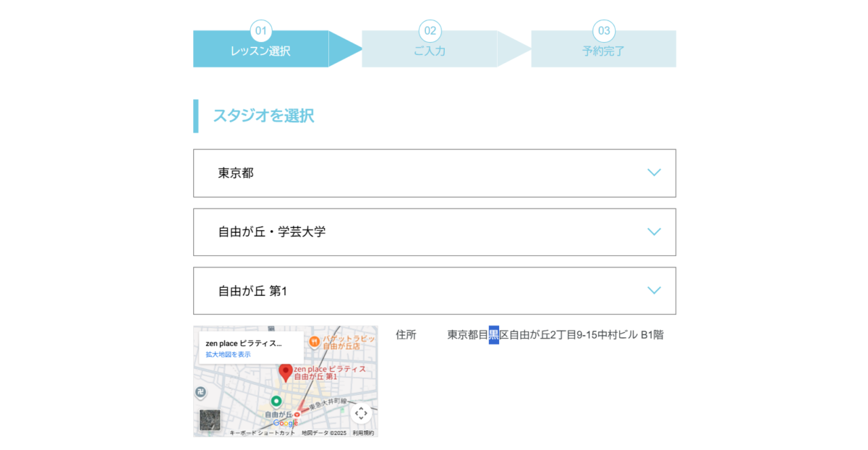The image size is (868, 450).
Task: Click the Toyoko line station icon near 自由が丘
Action: [297, 415]
